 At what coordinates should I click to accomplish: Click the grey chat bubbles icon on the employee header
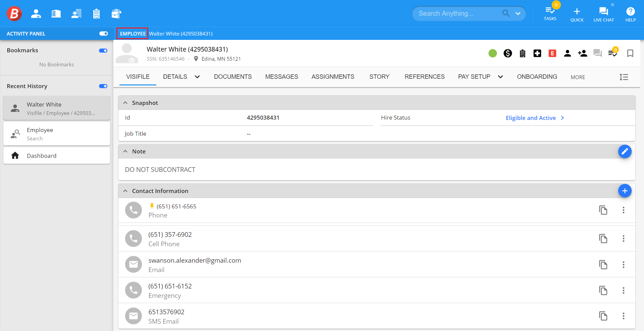(x=598, y=53)
